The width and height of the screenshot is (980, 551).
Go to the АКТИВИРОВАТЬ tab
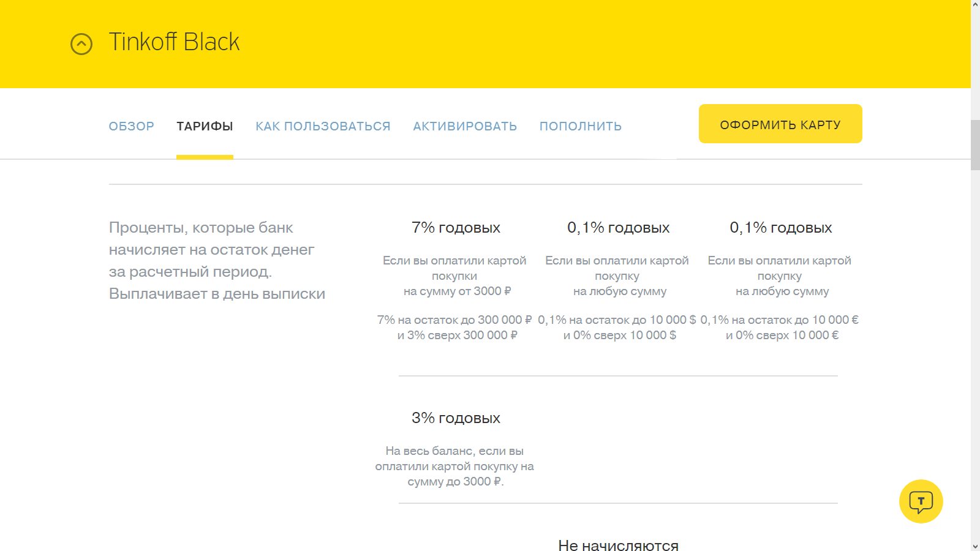(x=465, y=126)
